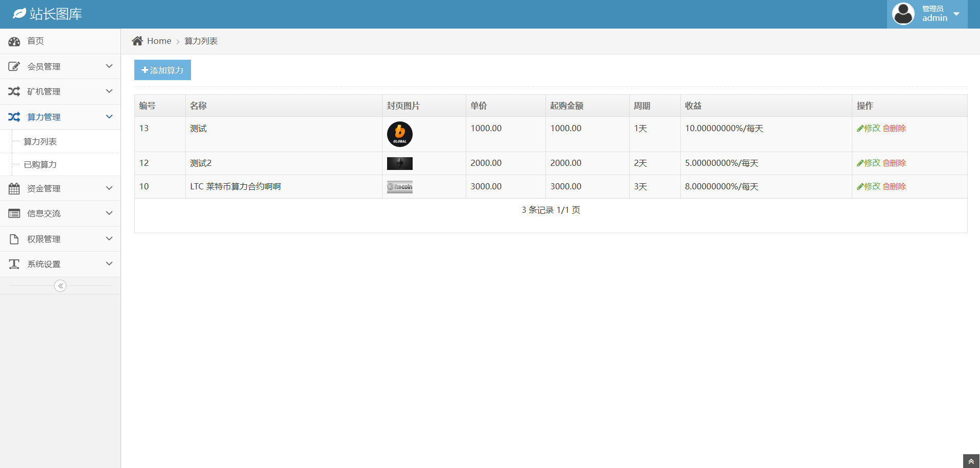Open the 已购算力 submenu item

click(40, 164)
